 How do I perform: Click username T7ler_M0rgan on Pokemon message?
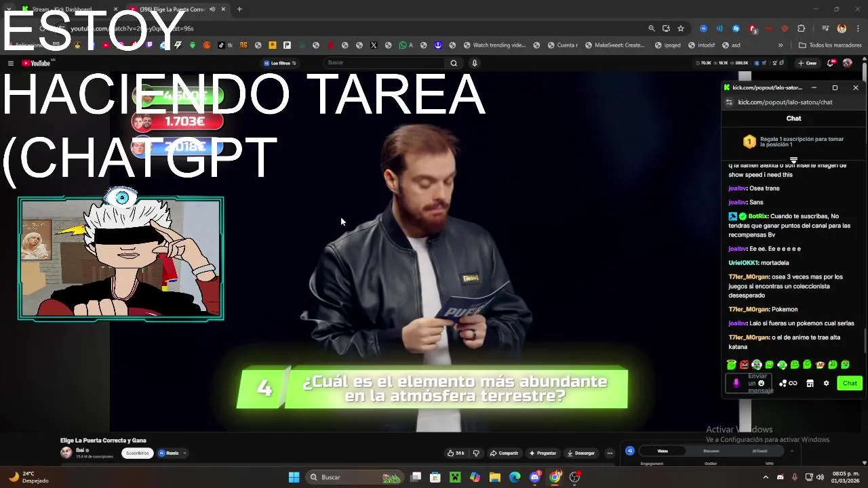coord(749,310)
